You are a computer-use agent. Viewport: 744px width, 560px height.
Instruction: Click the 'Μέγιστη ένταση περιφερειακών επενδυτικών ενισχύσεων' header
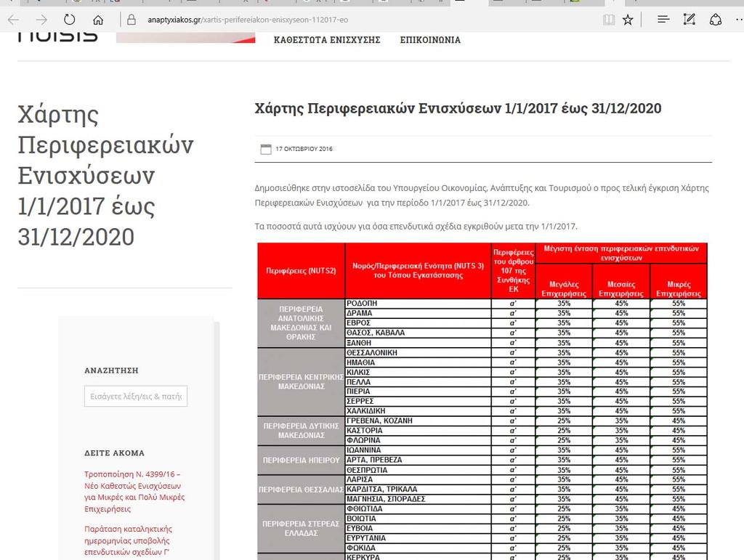point(621,253)
